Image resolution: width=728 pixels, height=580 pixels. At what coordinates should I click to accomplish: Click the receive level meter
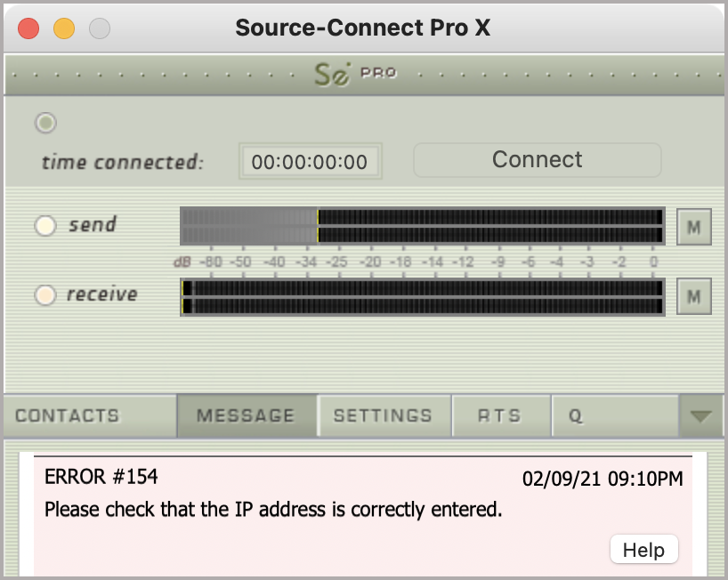tap(422, 296)
